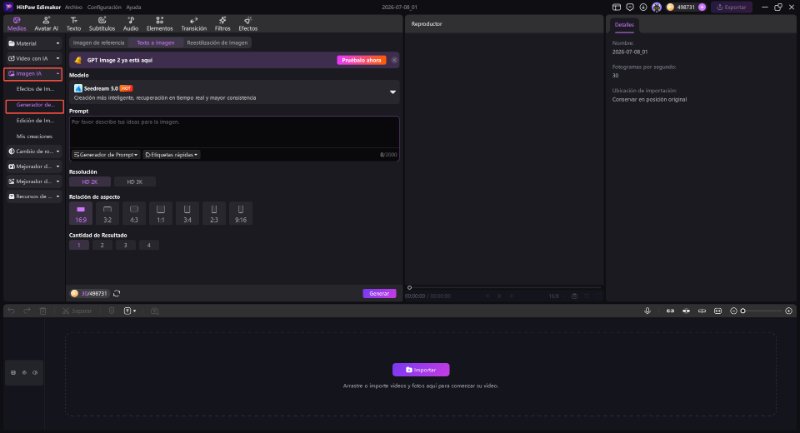Viewport: 800px width, 433px height.
Task: Open the Seedream 5.0 model dropdown
Action: (x=234, y=92)
